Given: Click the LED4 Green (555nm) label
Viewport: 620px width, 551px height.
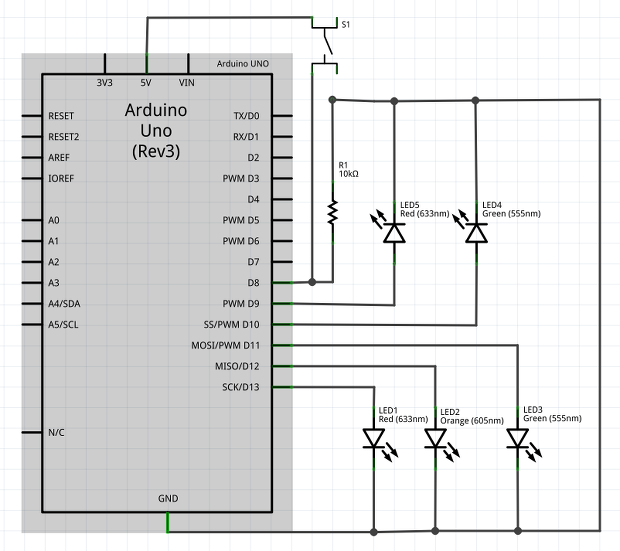Looking at the screenshot, I should (511, 210).
